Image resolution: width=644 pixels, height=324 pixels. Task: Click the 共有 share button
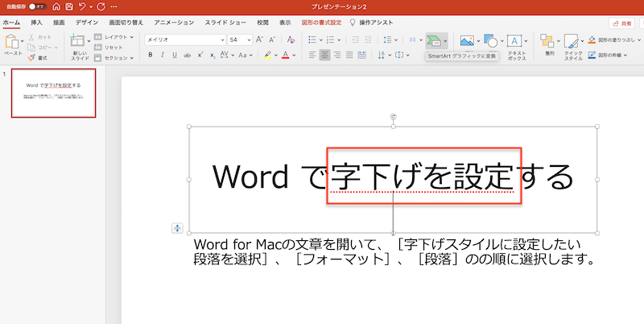622,23
